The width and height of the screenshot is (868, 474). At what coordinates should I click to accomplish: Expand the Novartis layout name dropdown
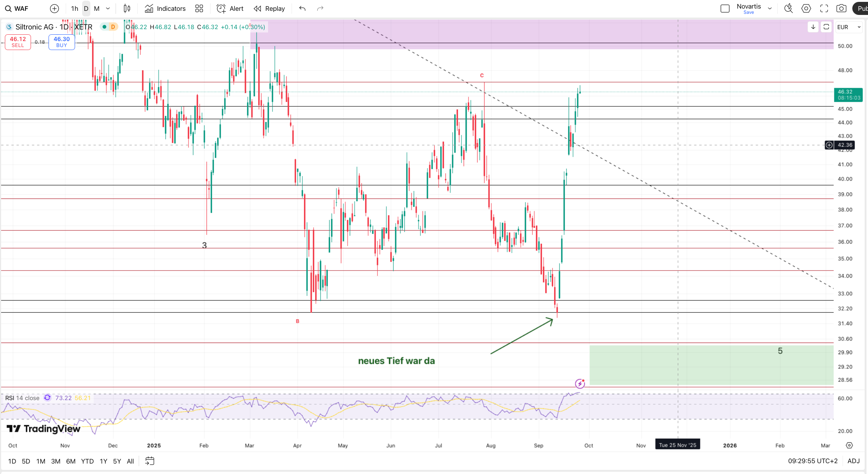tap(770, 9)
